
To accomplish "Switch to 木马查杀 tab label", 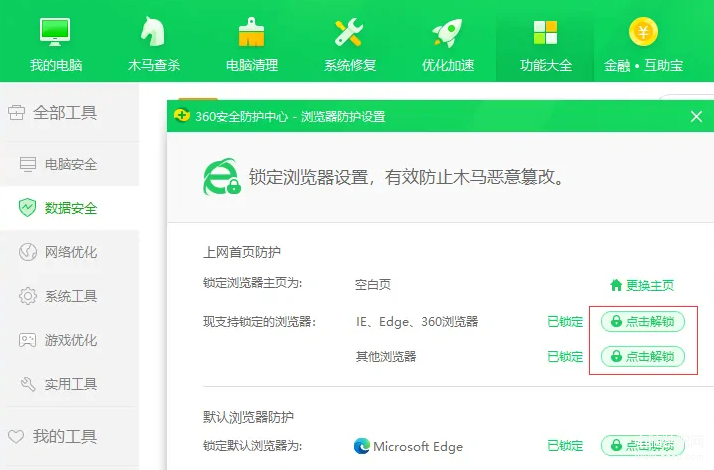I will click(154, 66).
